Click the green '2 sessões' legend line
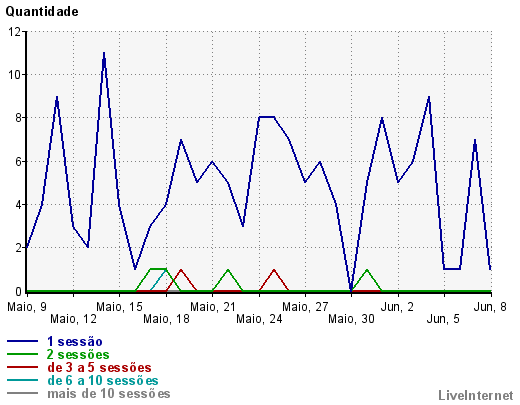 point(22,354)
